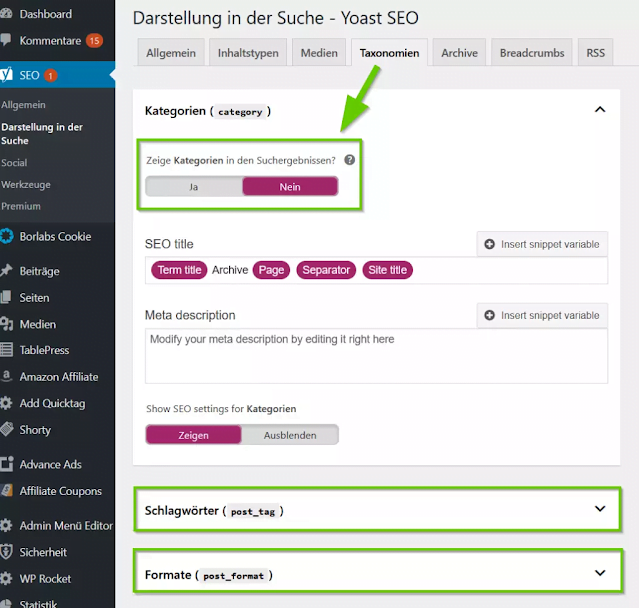Select Nein for showing Kategorien in search
The height and width of the screenshot is (608, 639).
click(290, 186)
